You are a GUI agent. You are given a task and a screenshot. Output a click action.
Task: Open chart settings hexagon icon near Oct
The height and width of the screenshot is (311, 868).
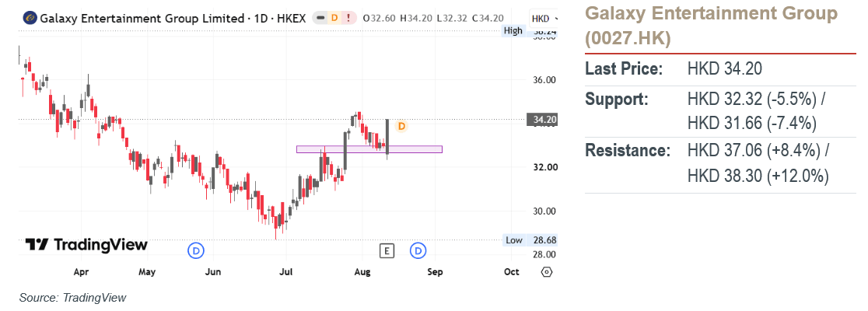coord(546,272)
